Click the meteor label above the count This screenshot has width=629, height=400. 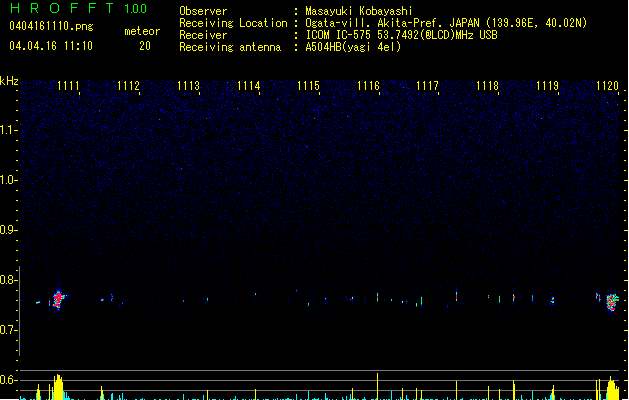click(x=142, y=31)
